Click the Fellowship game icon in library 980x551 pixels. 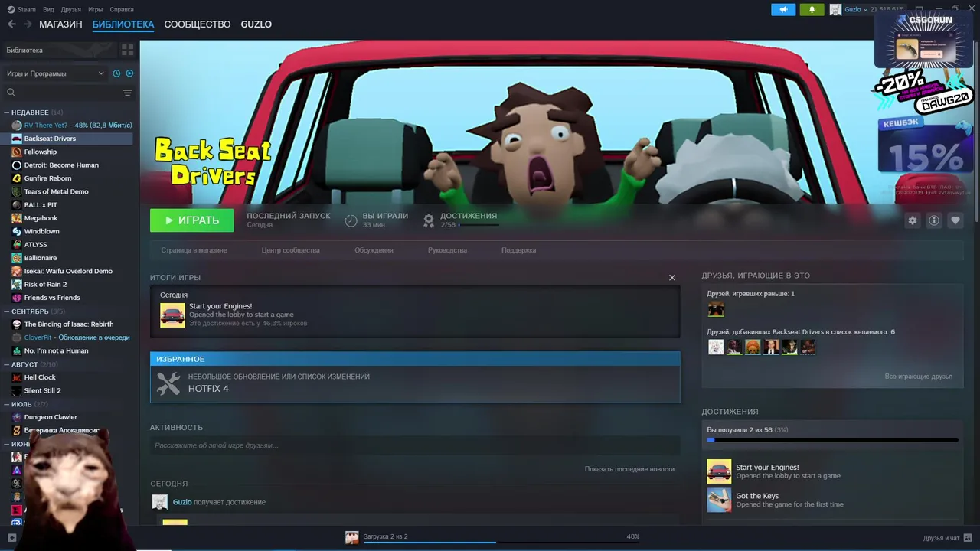17,152
